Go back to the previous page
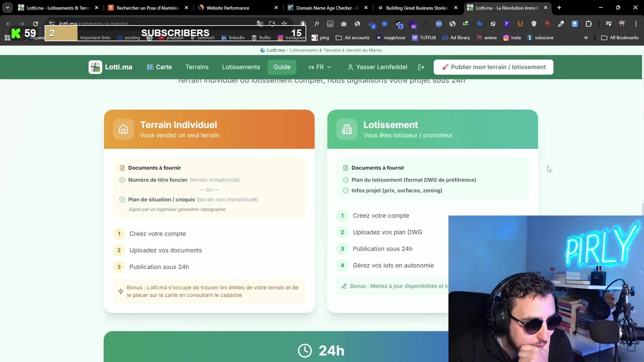This screenshot has height=362, width=644. (x=9, y=24)
